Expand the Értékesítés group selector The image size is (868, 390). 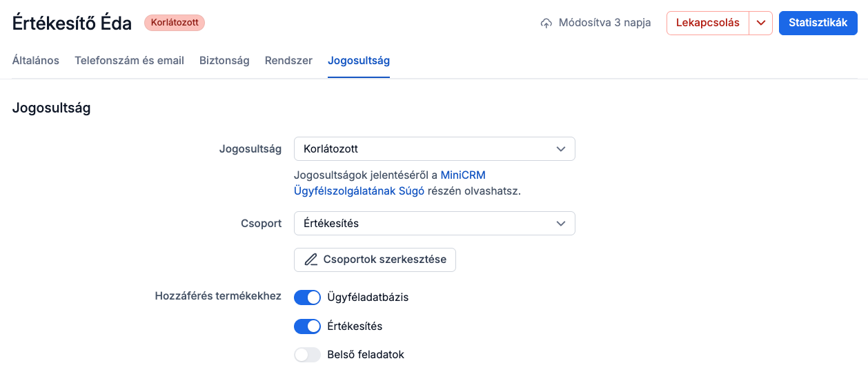[433, 224]
